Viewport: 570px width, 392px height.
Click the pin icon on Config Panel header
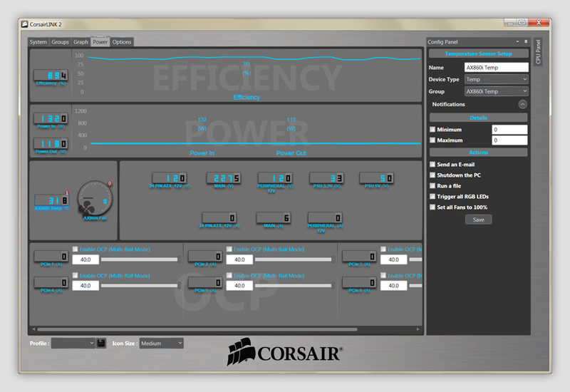[x=526, y=42]
